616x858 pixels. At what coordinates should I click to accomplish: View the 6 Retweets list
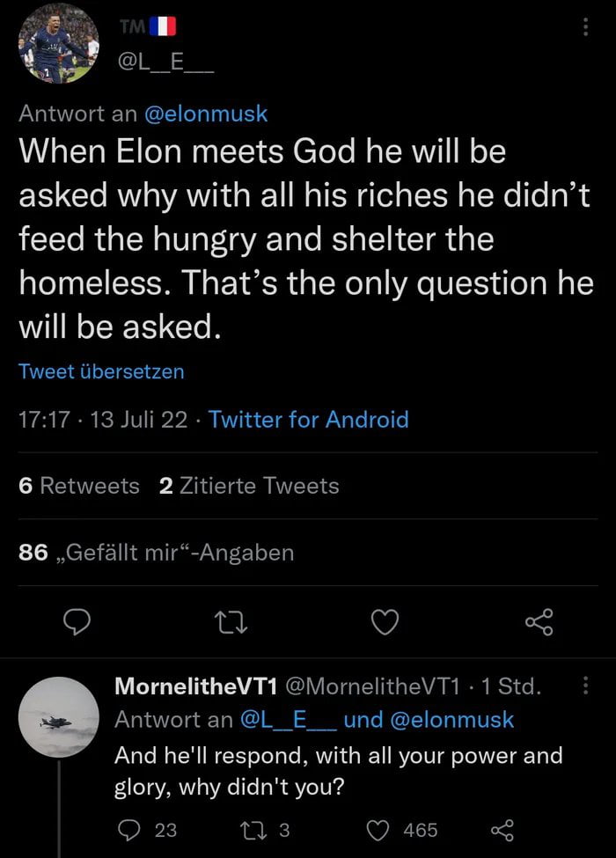click(78, 486)
